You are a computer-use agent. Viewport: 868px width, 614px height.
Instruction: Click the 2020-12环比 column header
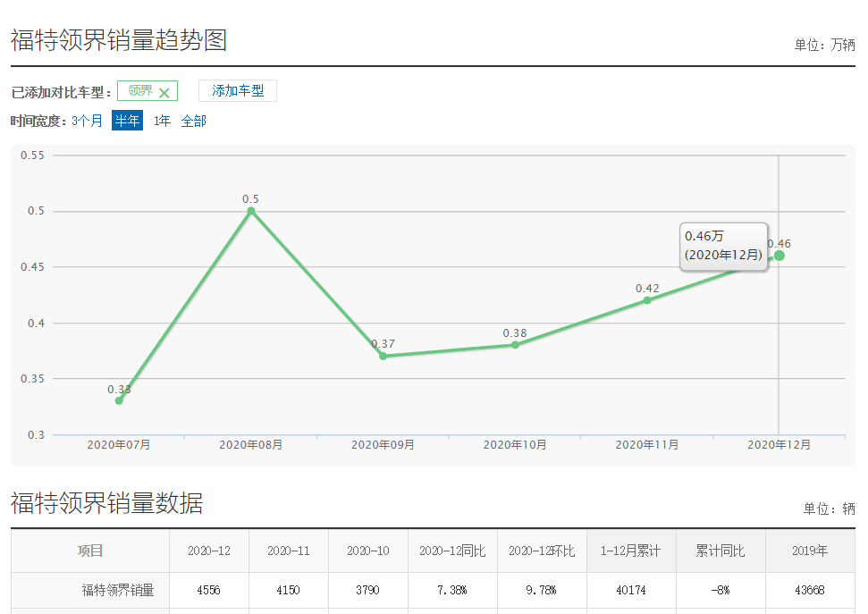click(542, 551)
